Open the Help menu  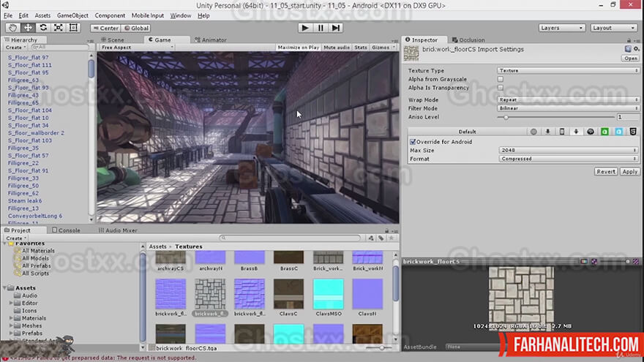click(203, 15)
